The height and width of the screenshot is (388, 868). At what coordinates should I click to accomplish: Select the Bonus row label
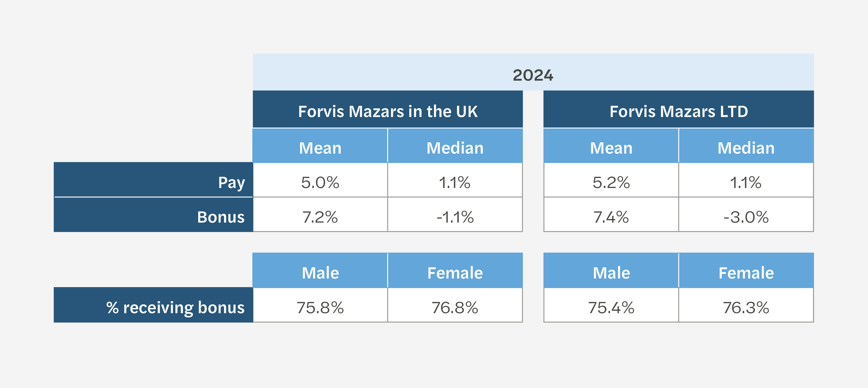(x=221, y=217)
